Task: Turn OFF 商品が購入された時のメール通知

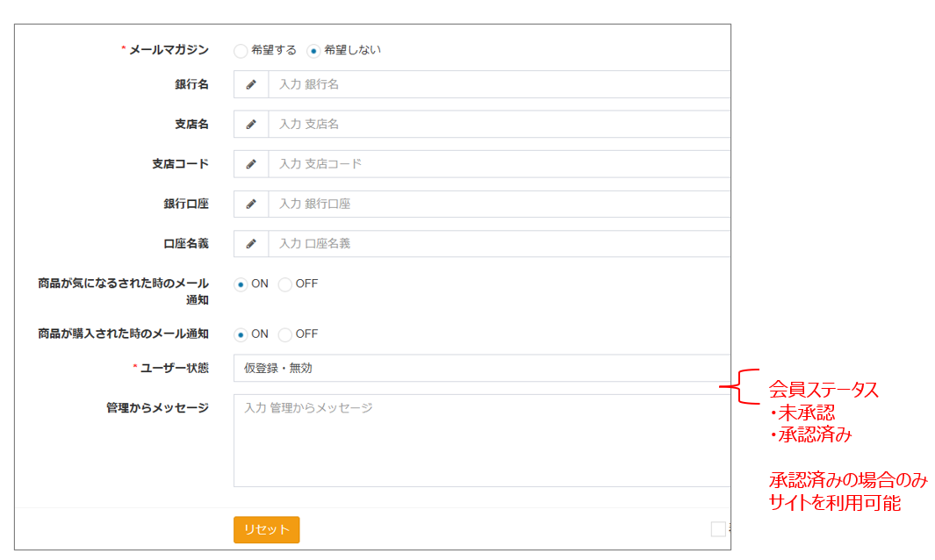Action: coord(284,334)
